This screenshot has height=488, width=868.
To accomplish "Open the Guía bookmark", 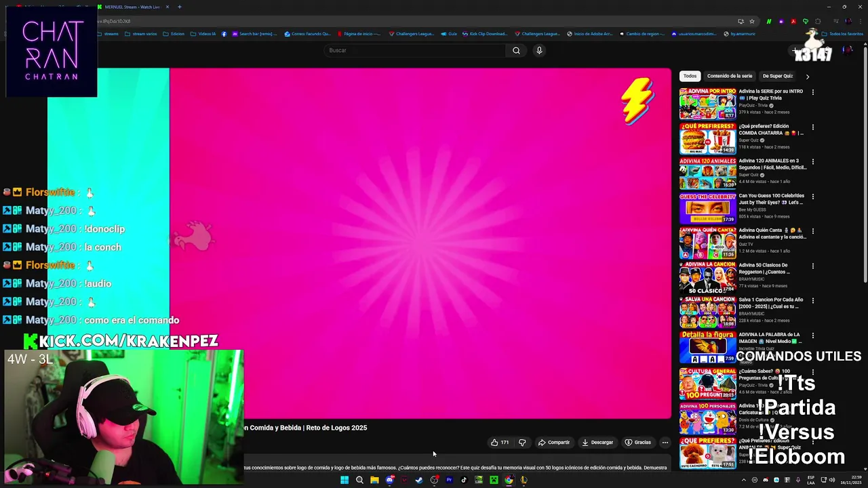I will (449, 34).
